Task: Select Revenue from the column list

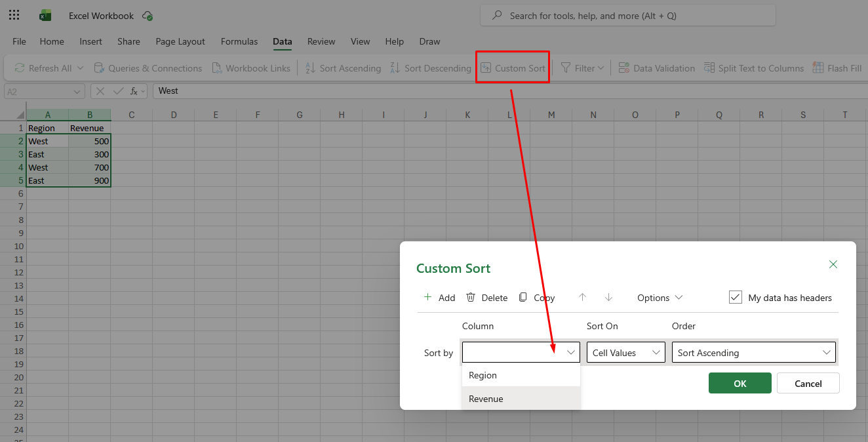Action: pyautogui.click(x=521, y=399)
